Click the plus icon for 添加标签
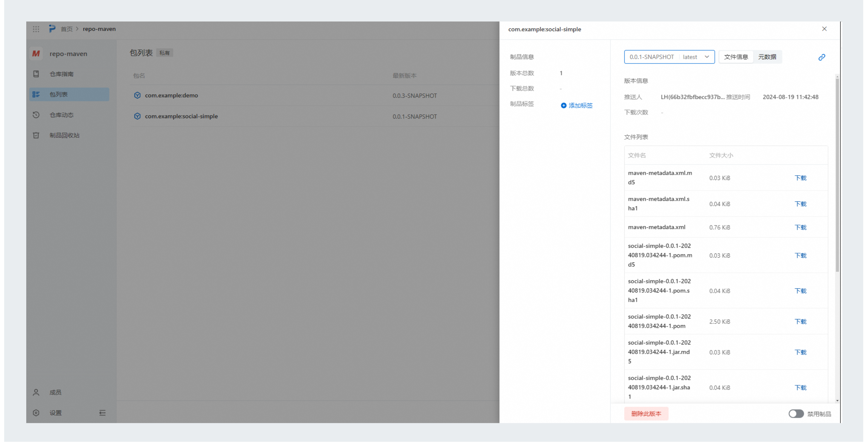868x443 pixels. pyautogui.click(x=563, y=105)
